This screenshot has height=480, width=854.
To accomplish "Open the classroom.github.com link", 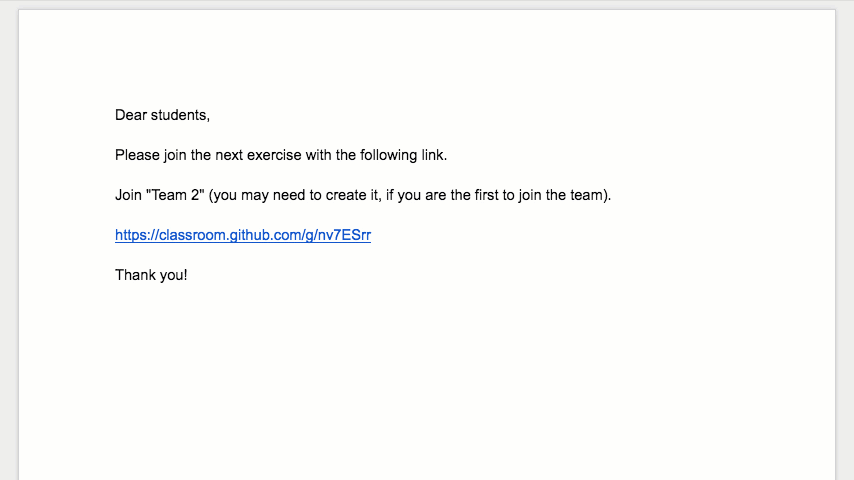I will pos(243,235).
